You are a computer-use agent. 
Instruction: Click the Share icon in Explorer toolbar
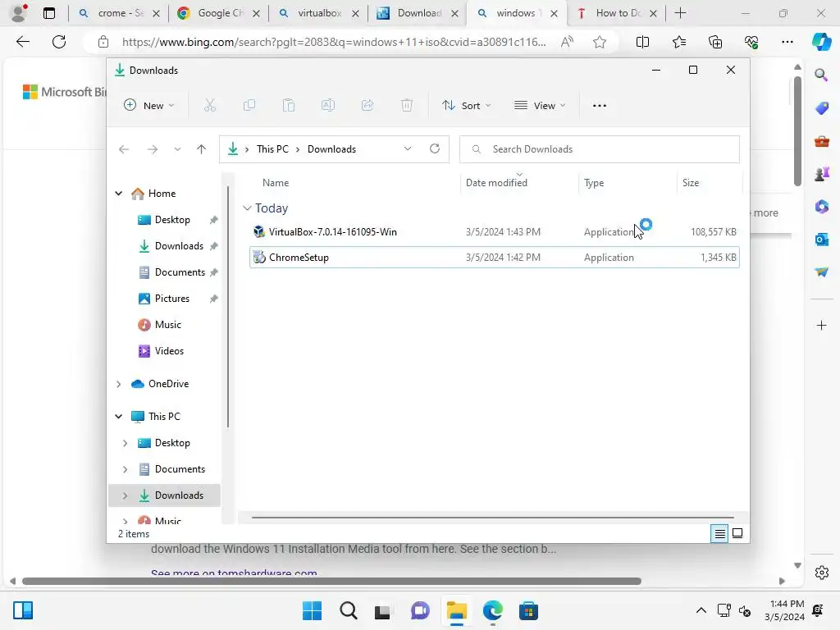click(367, 106)
